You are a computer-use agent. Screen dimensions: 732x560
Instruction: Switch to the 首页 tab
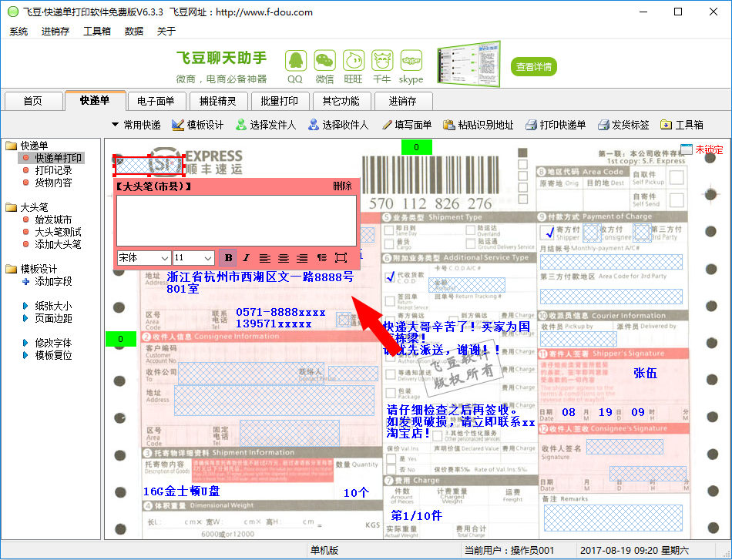(33, 101)
